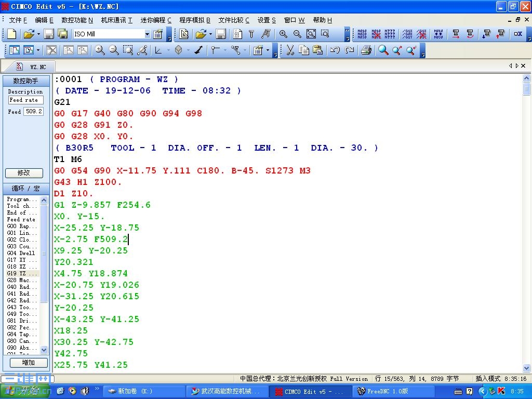
Task: Copy selected text icon
Action: point(304,50)
